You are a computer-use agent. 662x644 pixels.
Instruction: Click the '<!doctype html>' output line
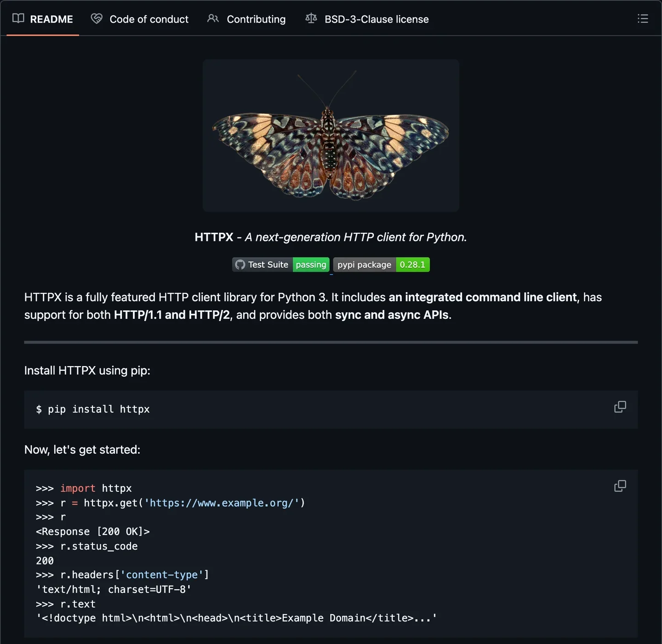236,618
